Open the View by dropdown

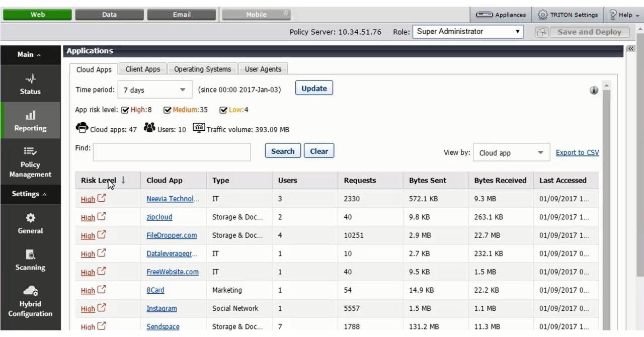coord(511,152)
